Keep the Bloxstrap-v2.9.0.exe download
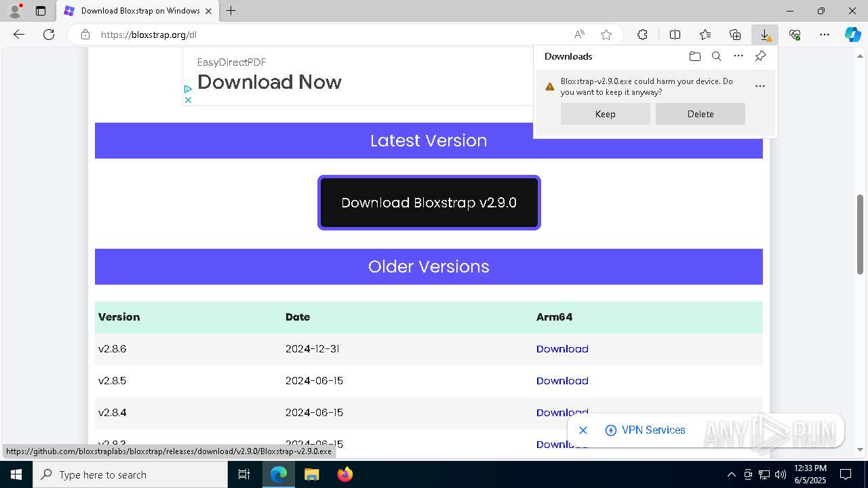The height and width of the screenshot is (488, 868). click(x=605, y=114)
